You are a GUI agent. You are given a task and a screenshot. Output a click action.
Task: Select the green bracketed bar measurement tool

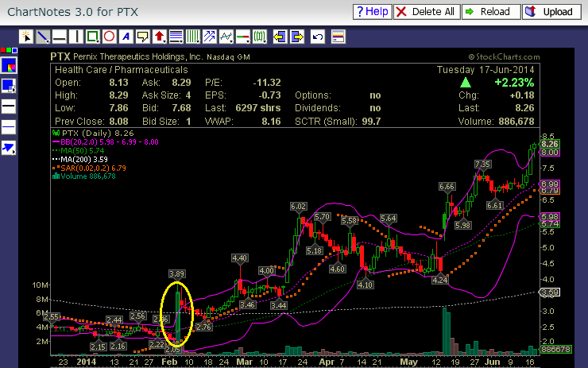coord(260,37)
